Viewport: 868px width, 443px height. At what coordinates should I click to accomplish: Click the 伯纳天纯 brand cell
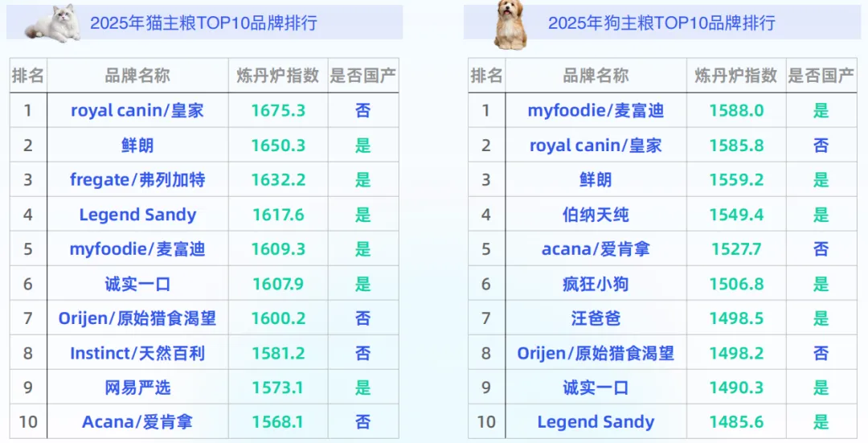tap(596, 215)
